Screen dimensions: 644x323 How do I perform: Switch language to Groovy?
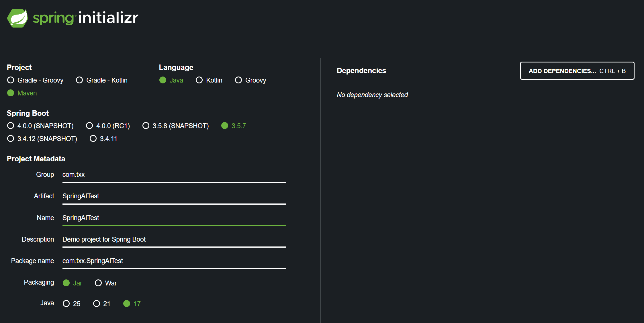click(238, 80)
